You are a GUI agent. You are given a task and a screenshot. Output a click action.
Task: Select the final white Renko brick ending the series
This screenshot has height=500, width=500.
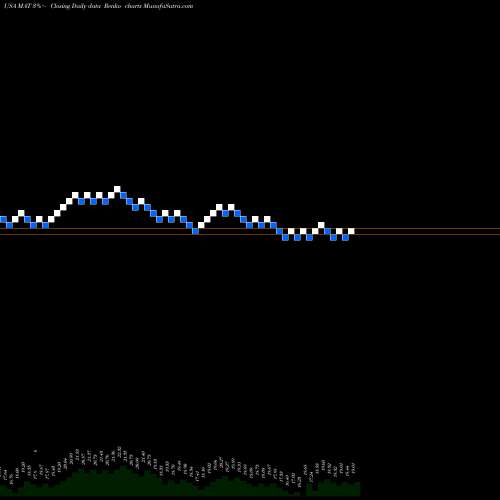pyautogui.click(x=351, y=231)
